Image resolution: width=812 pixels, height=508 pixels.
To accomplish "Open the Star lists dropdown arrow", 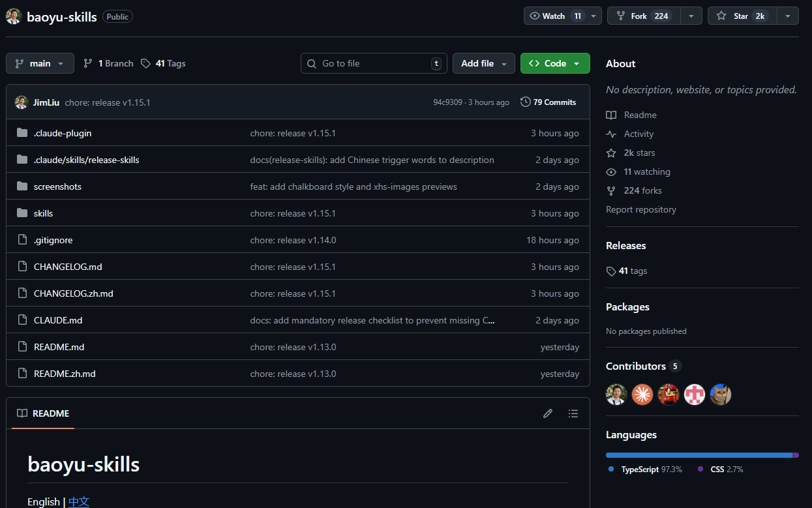I will tap(788, 16).
